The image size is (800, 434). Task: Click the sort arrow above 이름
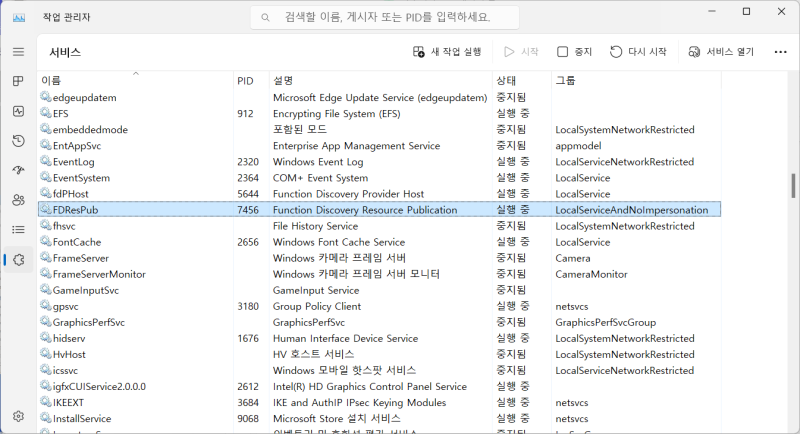(x=136, y=74)
